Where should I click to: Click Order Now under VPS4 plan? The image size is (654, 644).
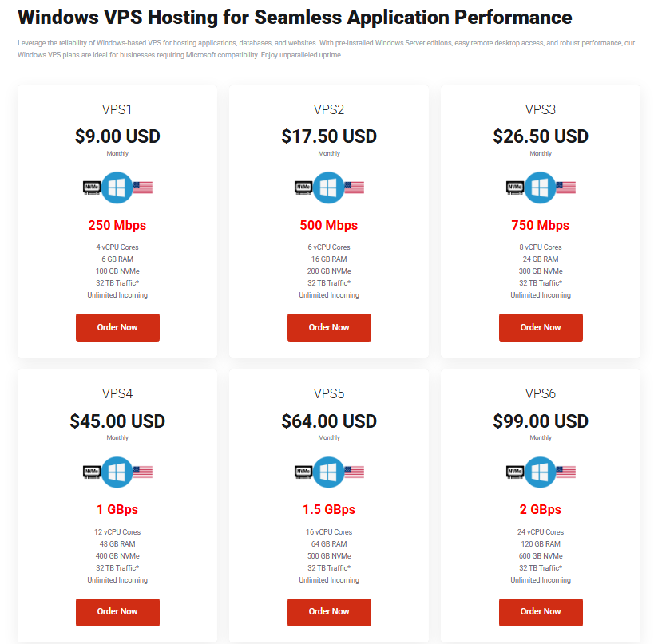click(117, 612)
